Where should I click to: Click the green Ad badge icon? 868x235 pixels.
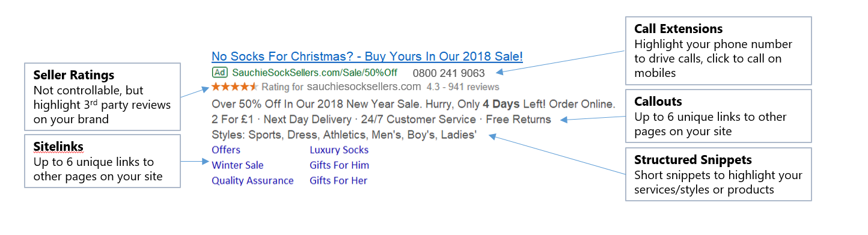point(220,73)
